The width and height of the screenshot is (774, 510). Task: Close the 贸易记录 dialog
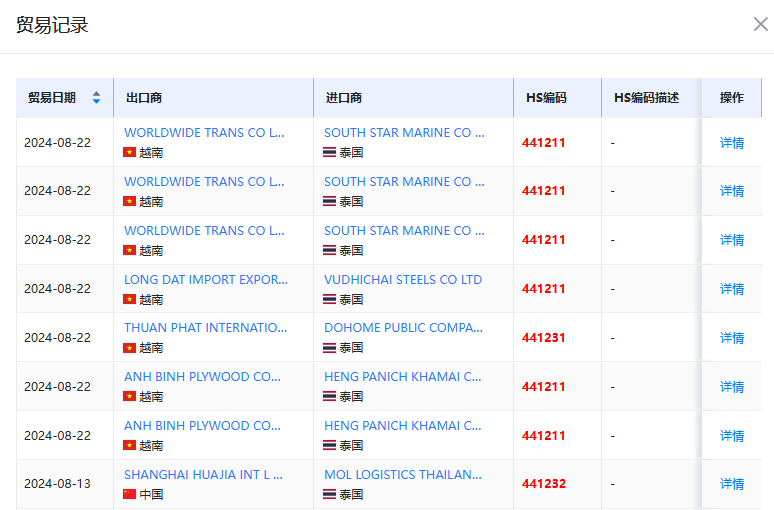760,24
